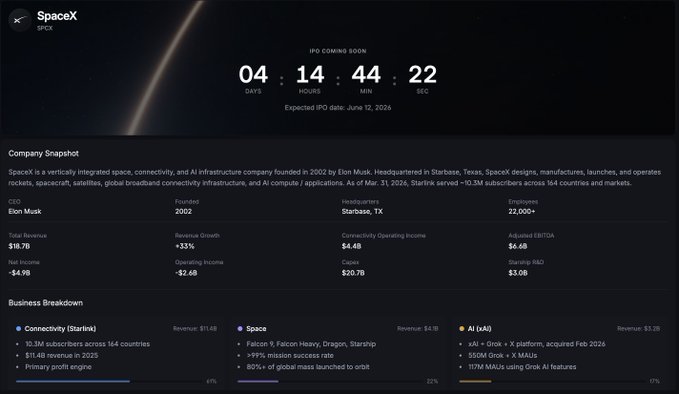
Task: Click the Revenue Growth value +33%
Action: coord(185,246)
